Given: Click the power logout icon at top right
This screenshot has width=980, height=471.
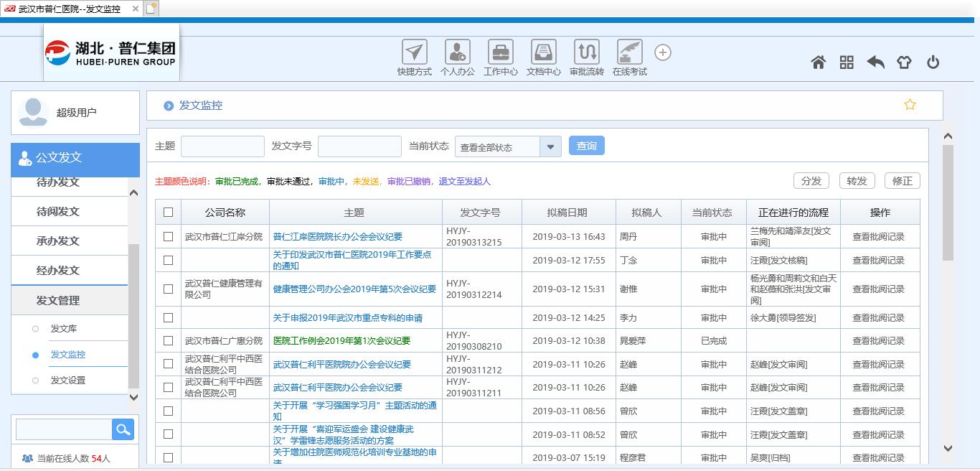Looking at the screenshot, I should 933,62.
